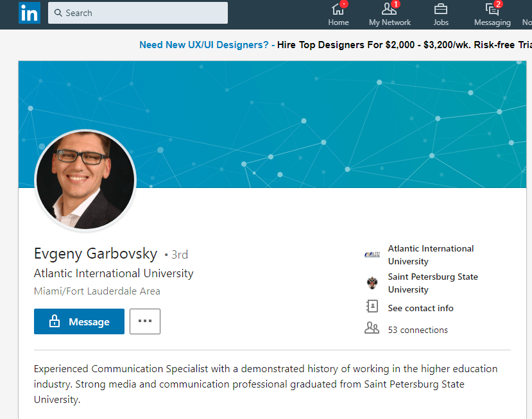
Task: Open the circular profile photo
Action: click(x=85, y=180)
